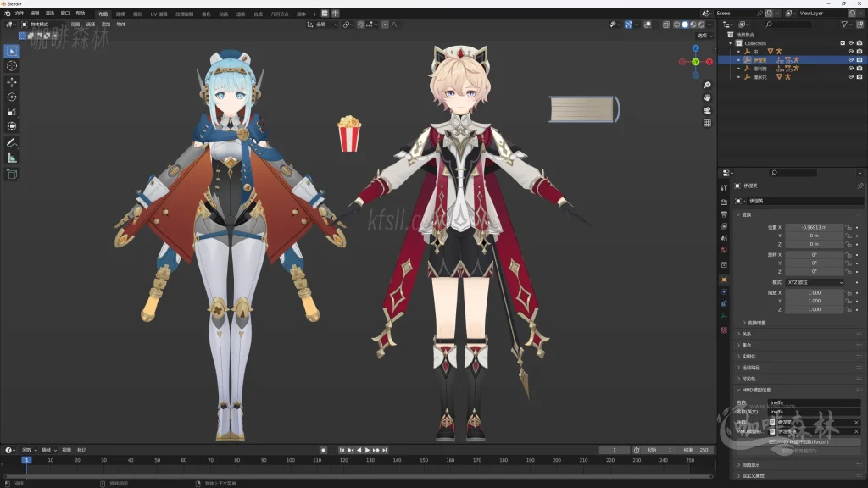Screen dimensions: 868x488
Task: Open the World properties tab
Action: [724, 250]
